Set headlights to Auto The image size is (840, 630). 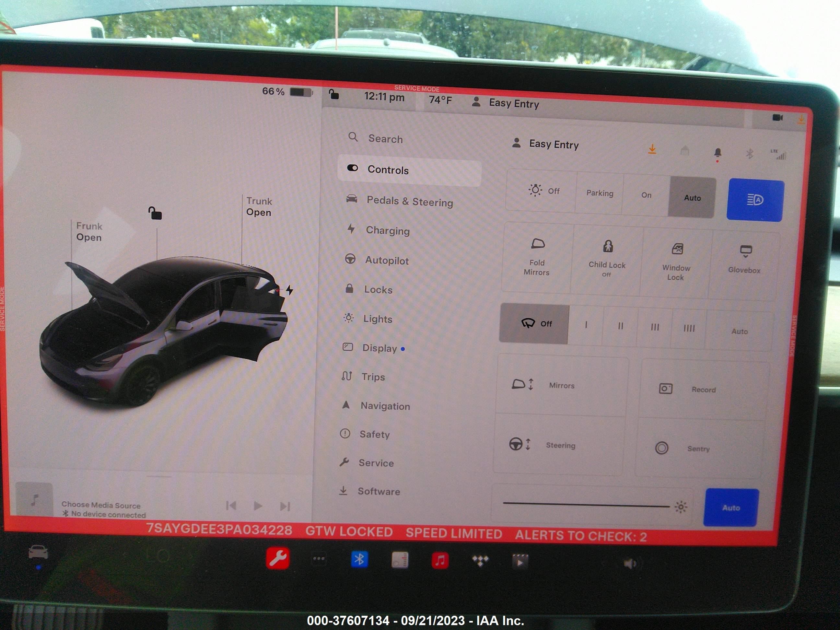point(692,197)
